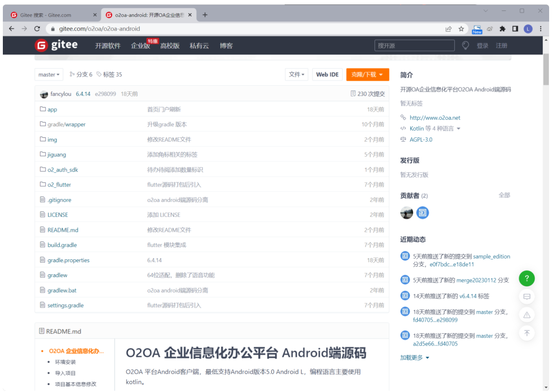Image resolution: width=554 pixels, height=392 pixels.
Task: Click inside the 搜开源 search field
Action: (414, 45)
